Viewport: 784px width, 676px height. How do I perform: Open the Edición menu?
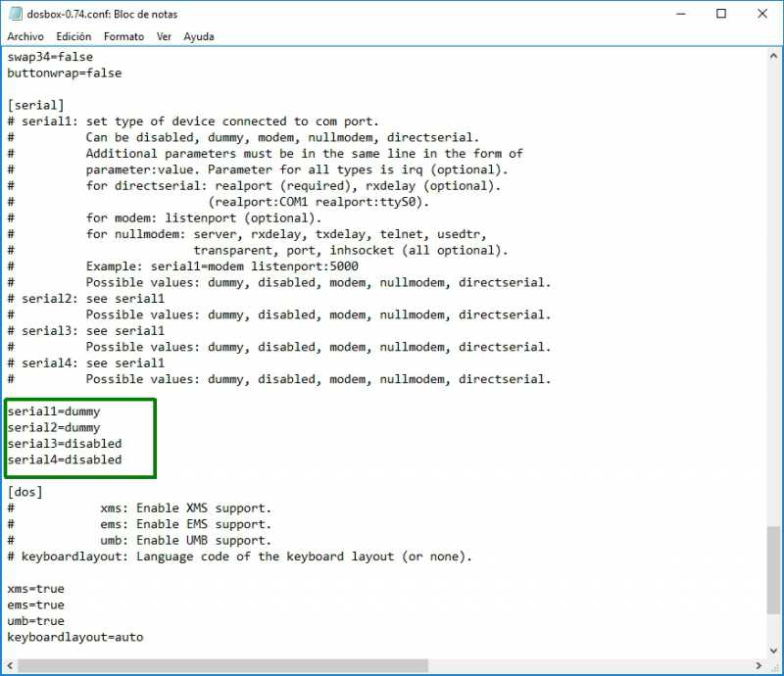coord(73,36)
